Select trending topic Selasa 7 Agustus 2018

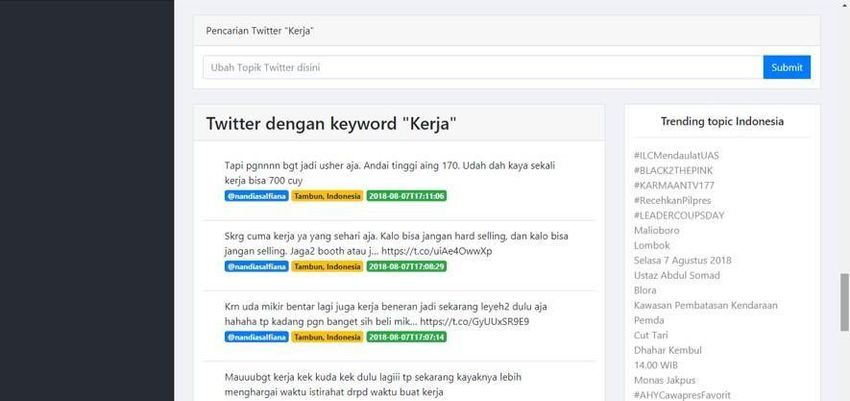(x=682, y=260)
